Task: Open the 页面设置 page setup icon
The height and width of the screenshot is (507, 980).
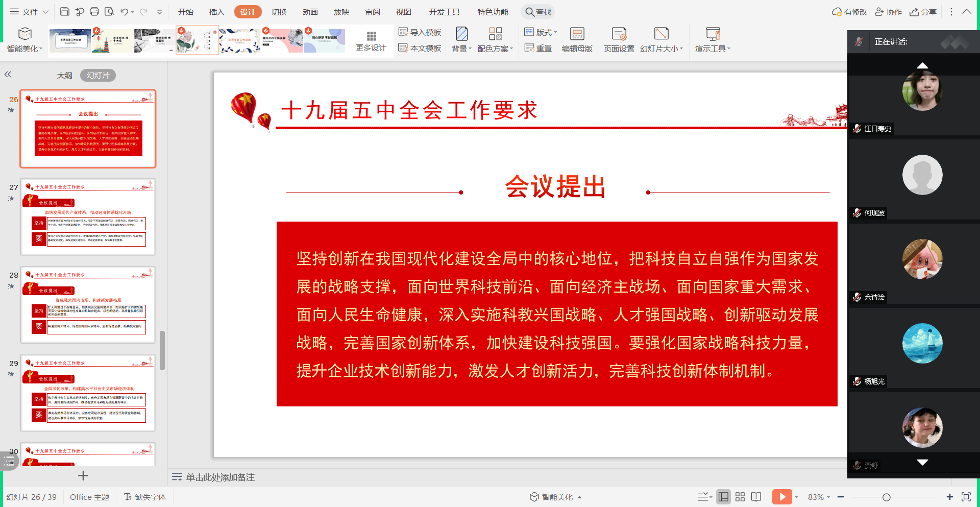Action: [619, 40]
